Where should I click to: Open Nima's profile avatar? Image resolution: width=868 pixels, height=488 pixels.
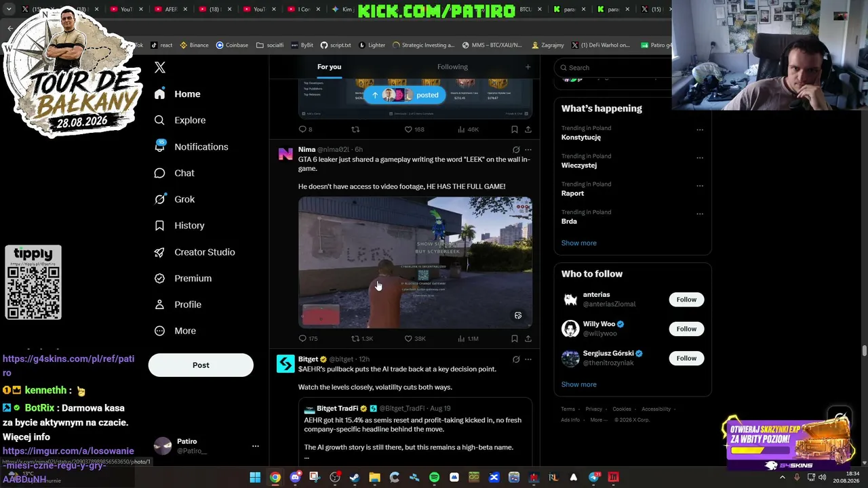click(285, 154)
